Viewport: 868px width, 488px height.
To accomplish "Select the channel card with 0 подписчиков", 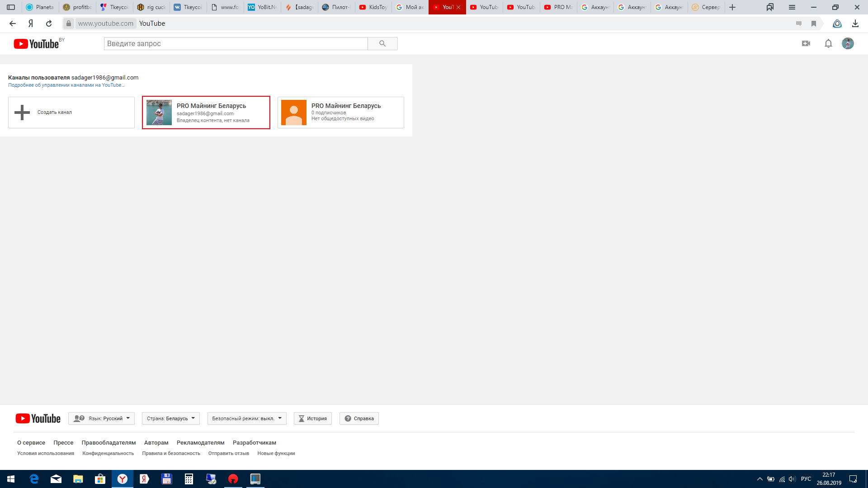I will pyautogui.click(x=341, y=113).
